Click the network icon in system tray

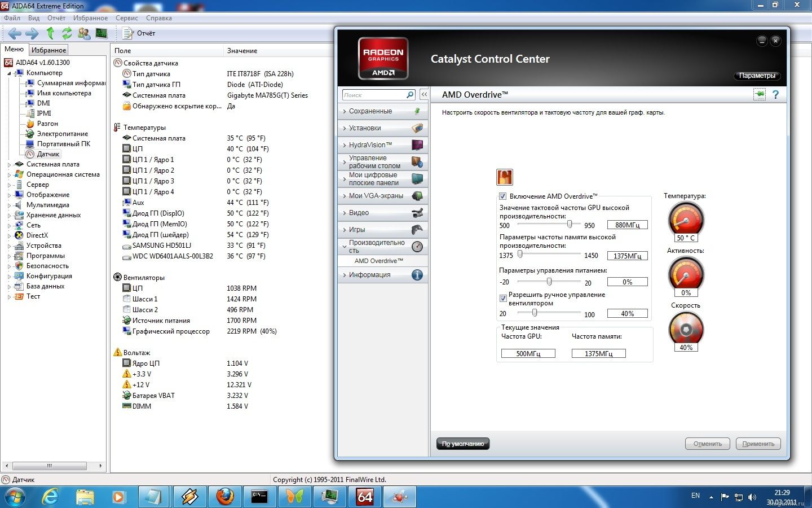coord(738,497)
